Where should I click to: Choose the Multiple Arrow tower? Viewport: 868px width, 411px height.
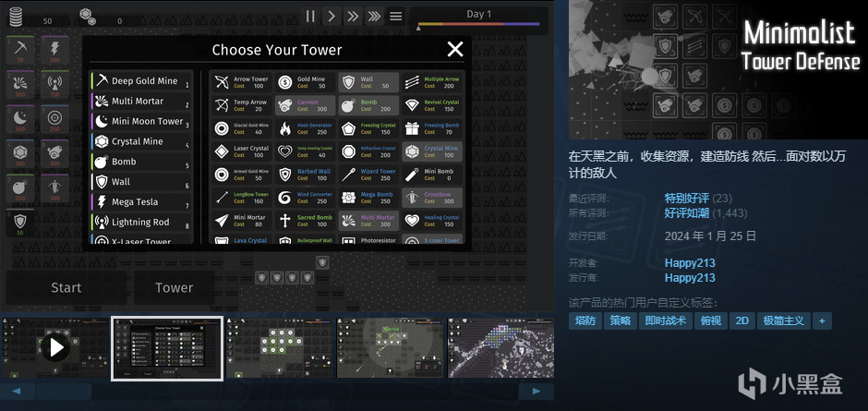(432, 82)
